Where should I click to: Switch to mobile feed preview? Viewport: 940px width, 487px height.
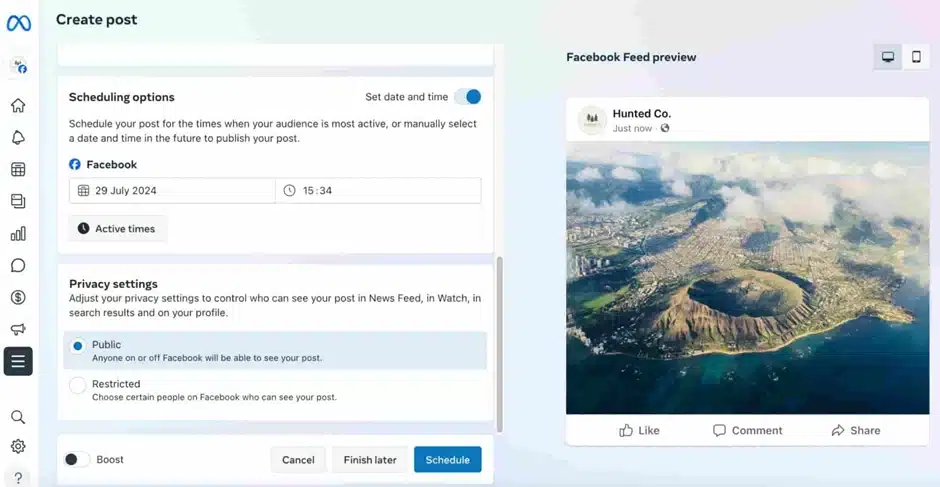pyautogui.click(x=916, y=57)
